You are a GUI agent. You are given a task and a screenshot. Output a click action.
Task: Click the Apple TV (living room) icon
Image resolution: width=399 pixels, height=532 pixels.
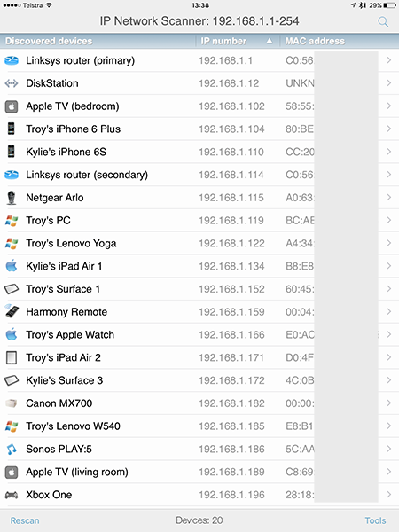(x=12, y=472)
